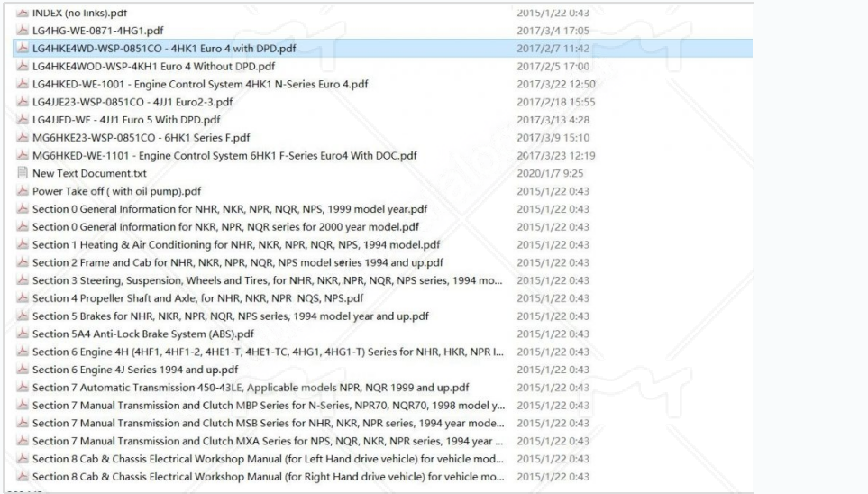Select Power Take off (with oil pump).pdf
Viewport: 868px width, 494px height.
point(116,191)
